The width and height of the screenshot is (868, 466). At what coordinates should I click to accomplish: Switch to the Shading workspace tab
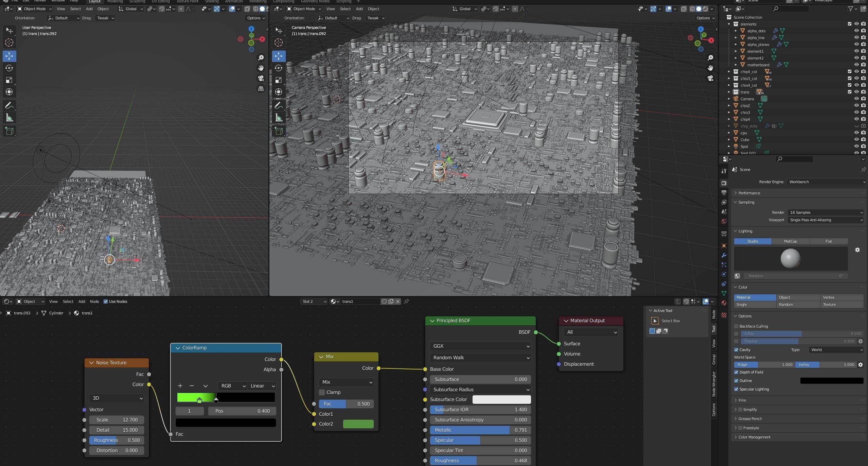tap(212, 1)
